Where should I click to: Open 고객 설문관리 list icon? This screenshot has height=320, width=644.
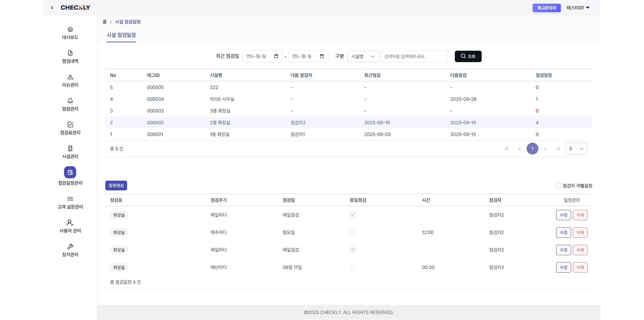pyautogui.click(x=70, y=199)
